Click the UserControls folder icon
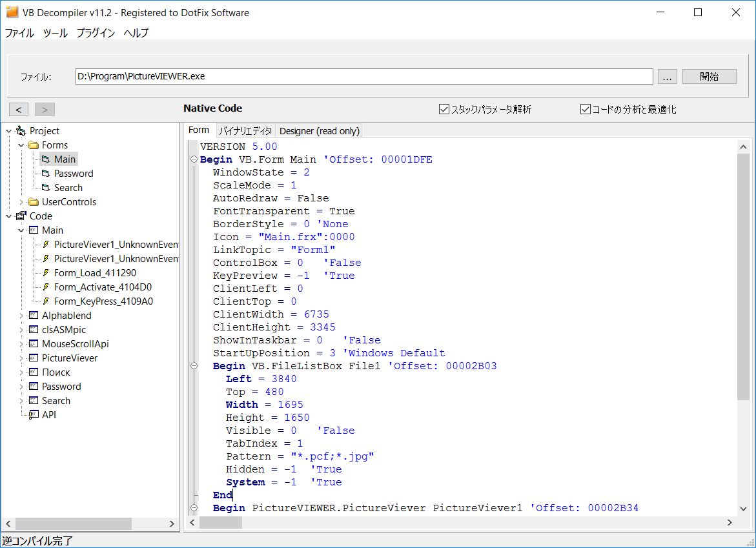756x548 pixels. point(34,202)
